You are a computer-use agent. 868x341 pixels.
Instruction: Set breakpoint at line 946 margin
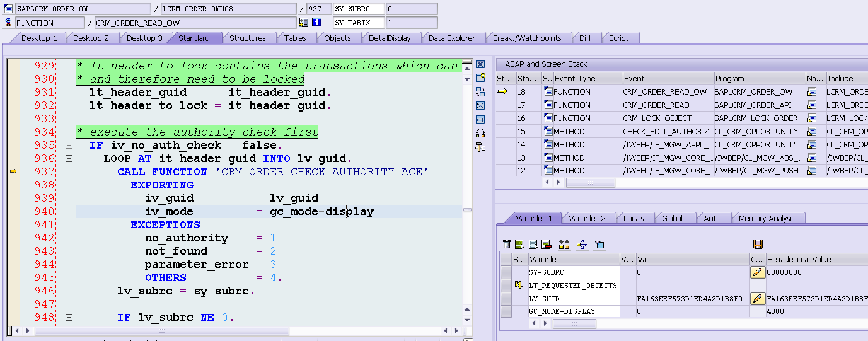pyautogui.click(x=13, y=291)
